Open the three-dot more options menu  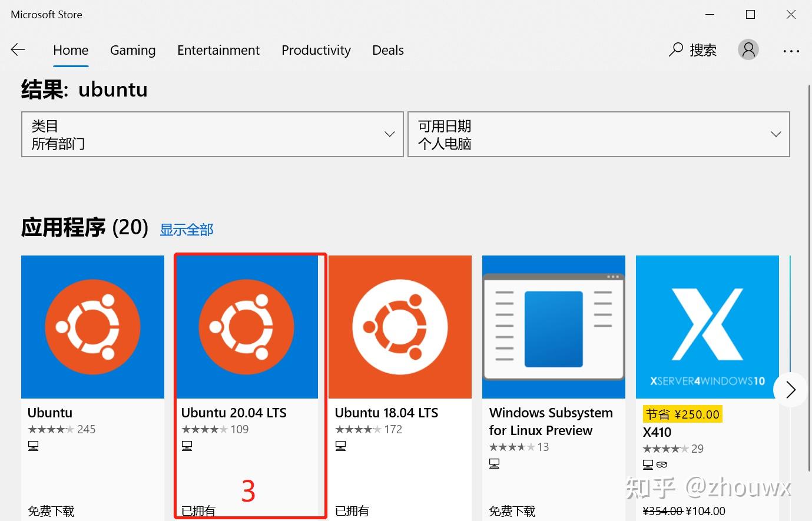point(791,51)
